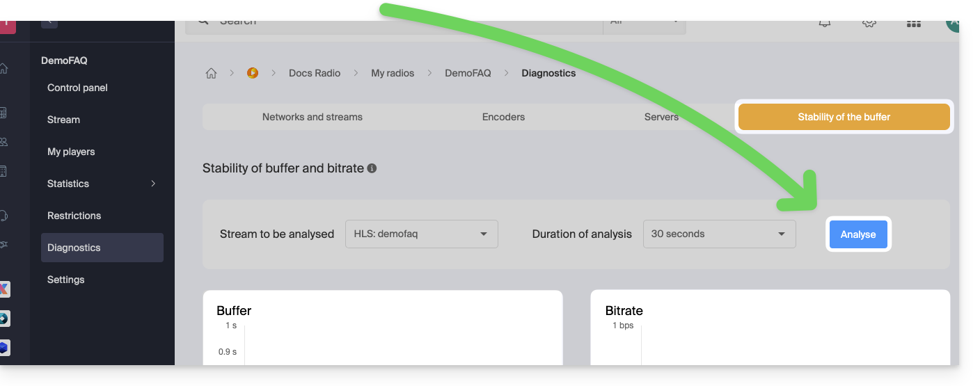Viewport: 980px width, 386px height.
Task: Open the apps grid menu
Action: (x=913, y=23)
